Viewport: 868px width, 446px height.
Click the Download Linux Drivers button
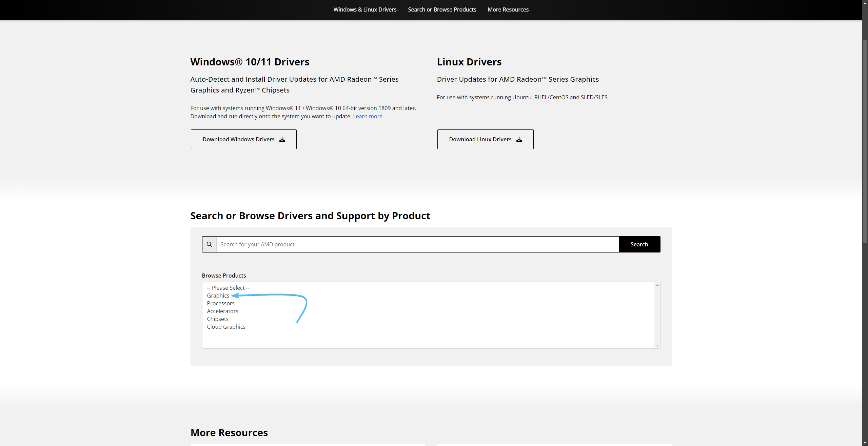485,139
